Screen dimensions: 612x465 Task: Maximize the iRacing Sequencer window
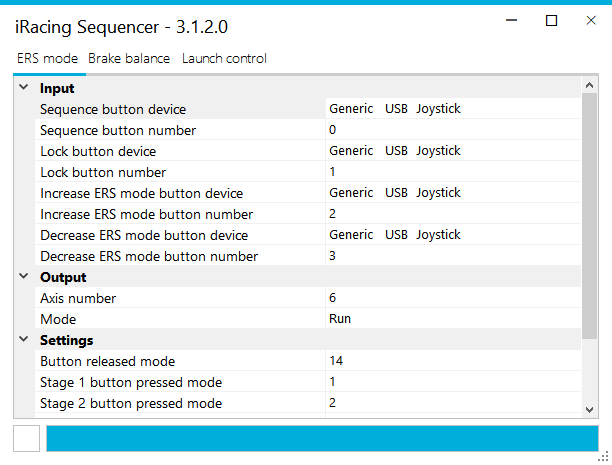point(551,20)
